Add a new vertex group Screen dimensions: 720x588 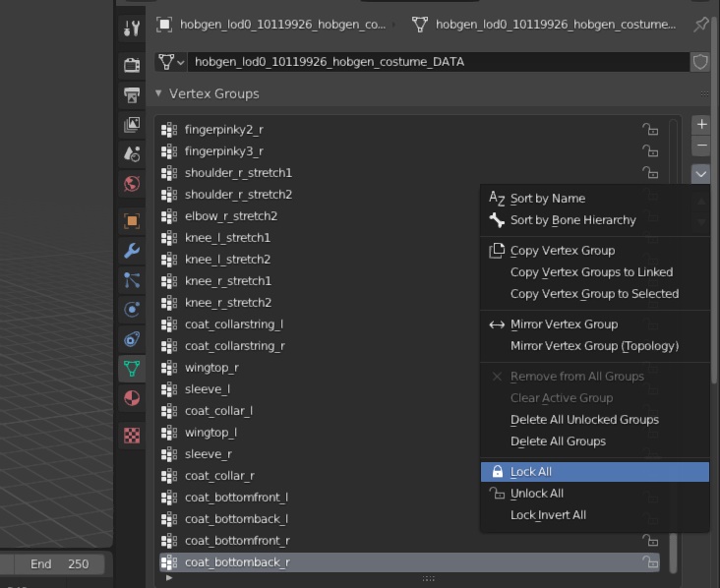[700, 125]
